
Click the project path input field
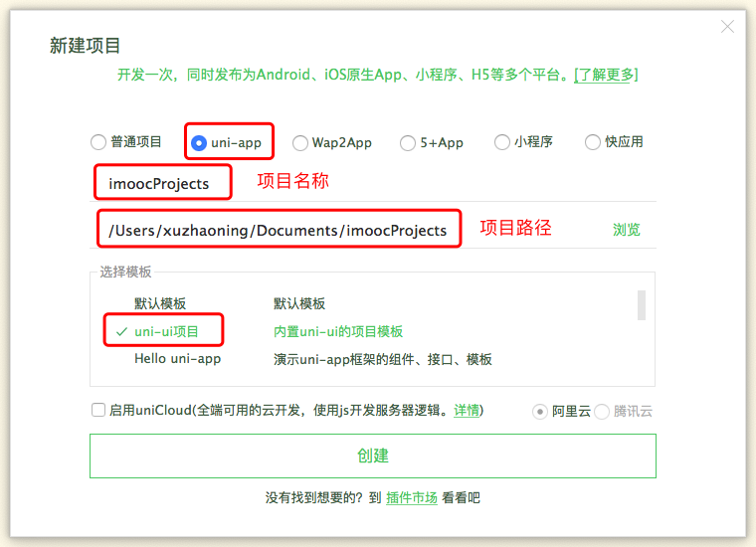(279, 230)
